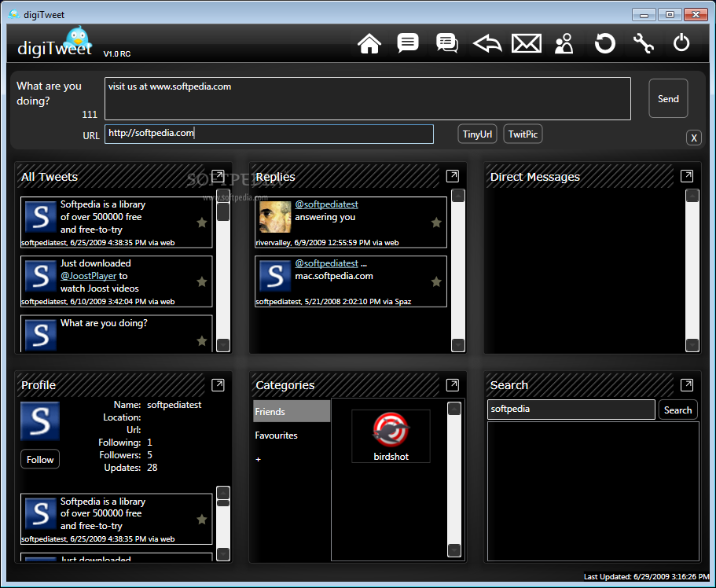Image resolution: width=716 pixels, height=588 pixels.
Task: Click the tweet text box with 'visit us'
Action: point(368,99)
